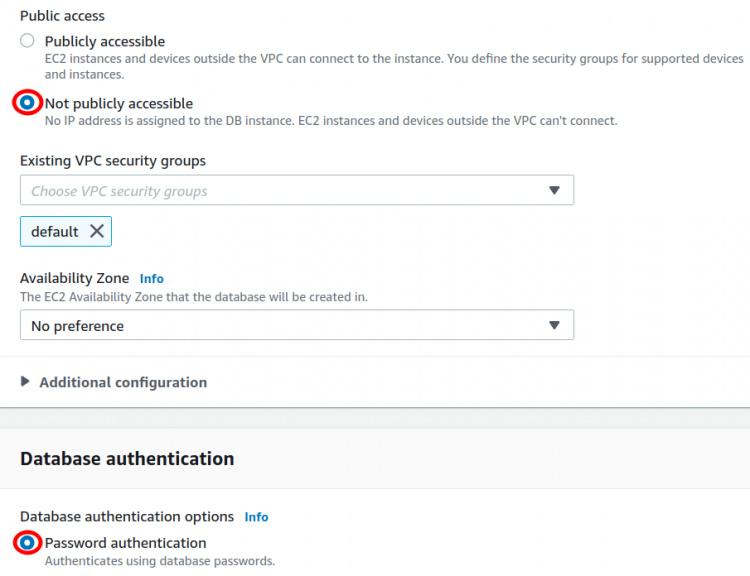The height and width of the screenshot is (576, 750).
Task: Click the Existing VPC security groups label
Action: [113, 160]
